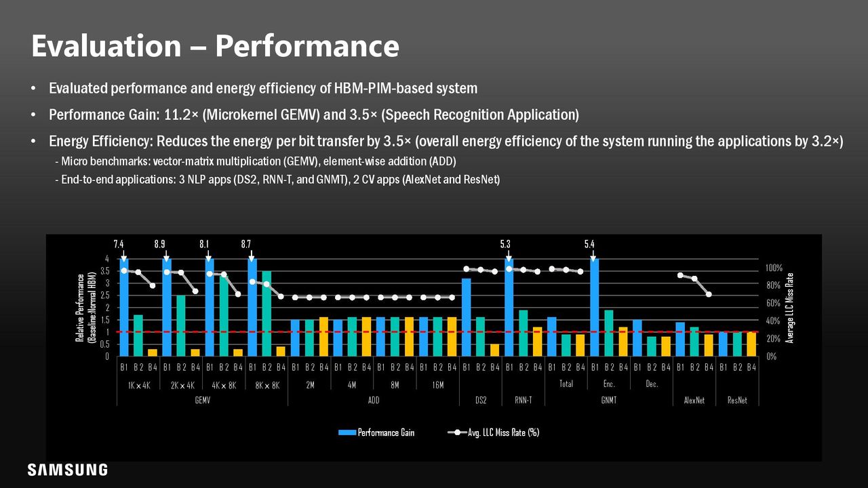Click the slide title "Evaluation – Performance"

point(215,46)
